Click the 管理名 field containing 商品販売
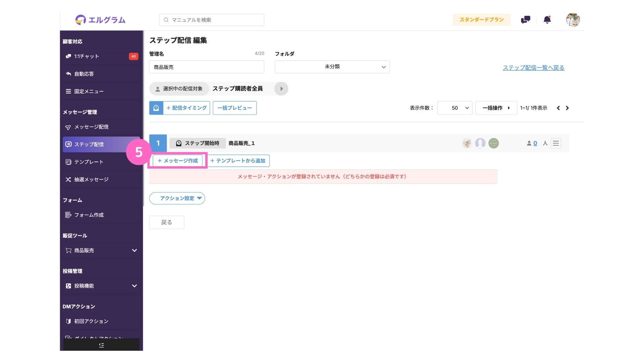This screenshot has width=644, height=362. (207, 67)
